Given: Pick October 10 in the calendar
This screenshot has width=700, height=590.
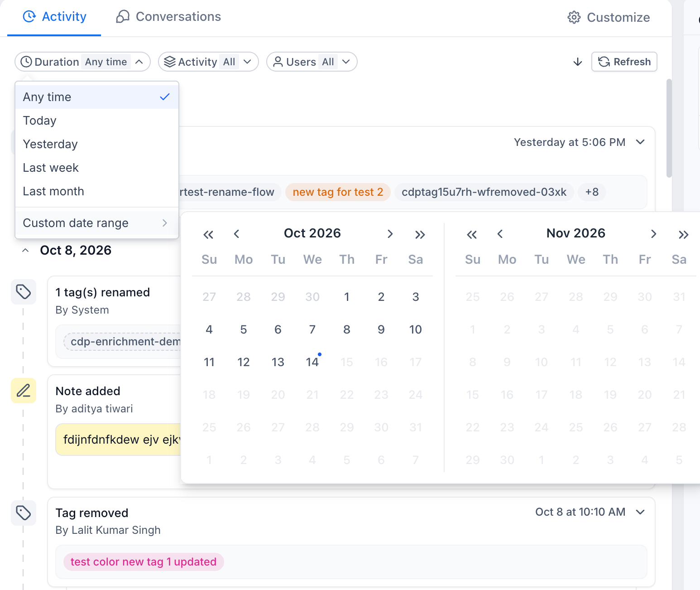Looking at the screenshot, I should [416, 329].
